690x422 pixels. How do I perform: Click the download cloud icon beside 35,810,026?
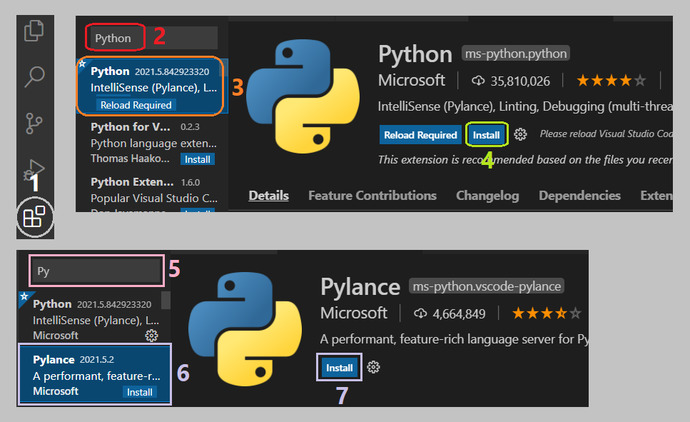point(478,81)
